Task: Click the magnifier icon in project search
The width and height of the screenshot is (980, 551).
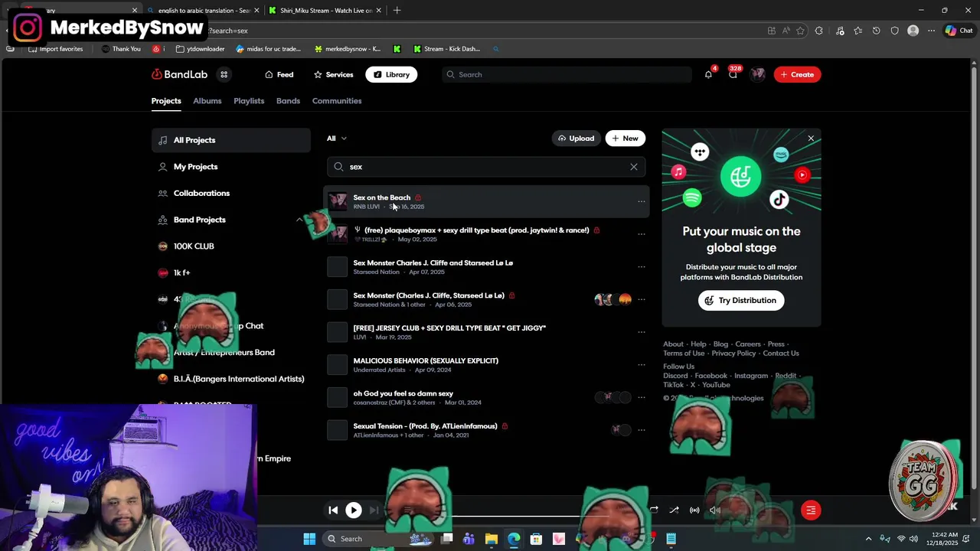Action: (x=338, y=167)
